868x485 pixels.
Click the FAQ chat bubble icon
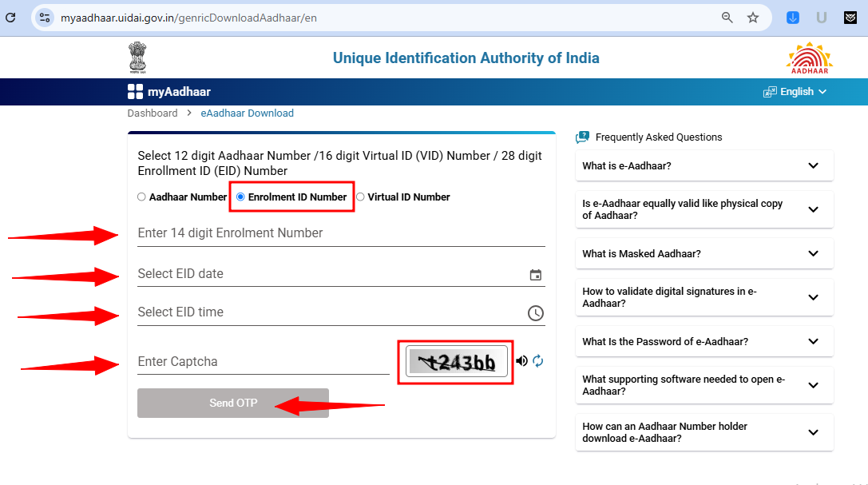582,137
